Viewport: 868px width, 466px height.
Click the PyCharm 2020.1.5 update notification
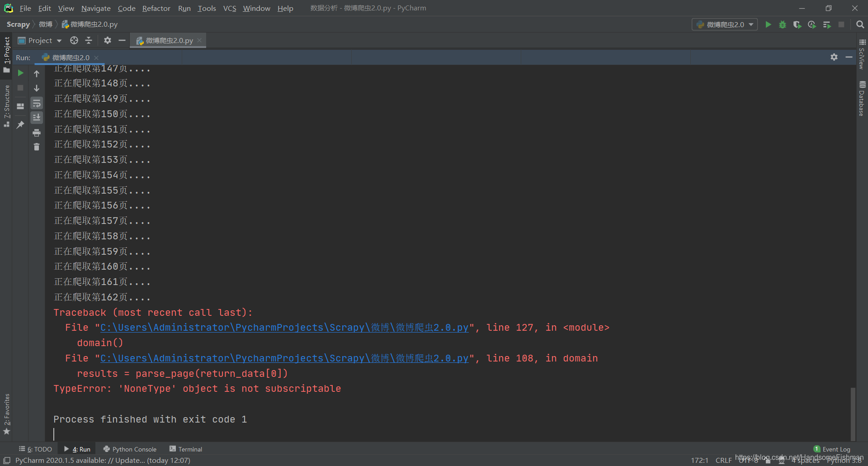click(x=103, y=460)
